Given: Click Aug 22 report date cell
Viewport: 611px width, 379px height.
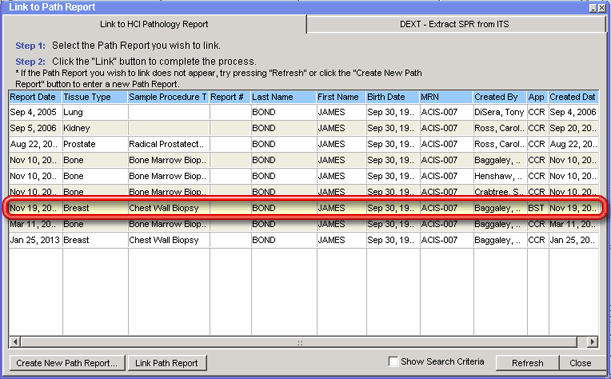Looking at the screenshot, I should (x=35, y=144).
